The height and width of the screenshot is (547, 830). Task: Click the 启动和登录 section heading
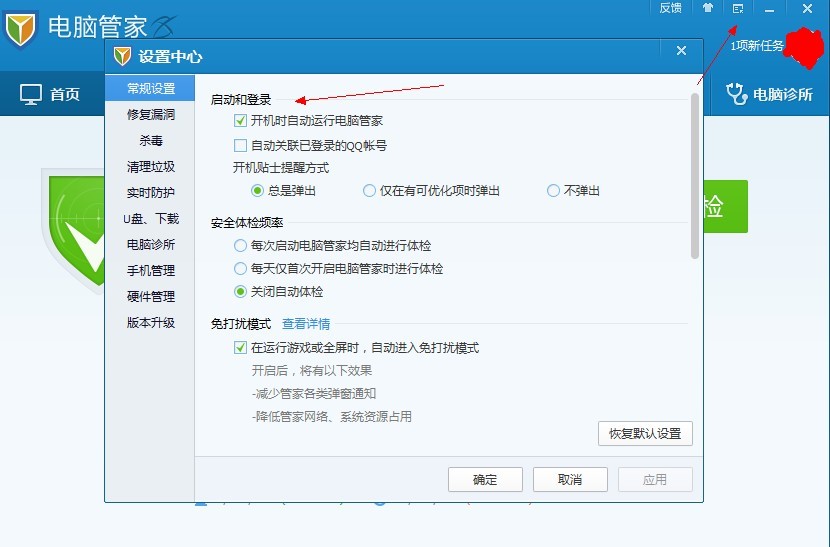pos(241,100)
